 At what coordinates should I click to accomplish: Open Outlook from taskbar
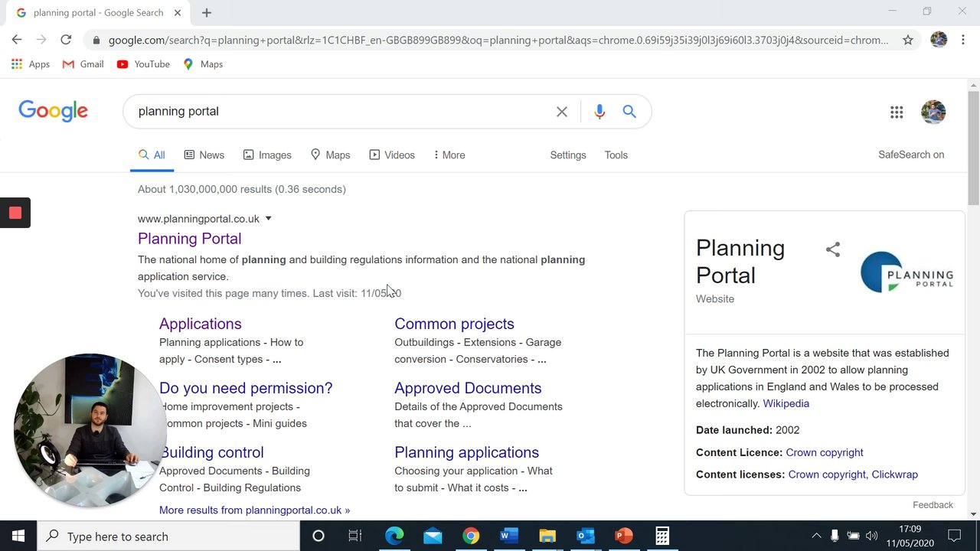pyautogui.click(x=586, y=536)
